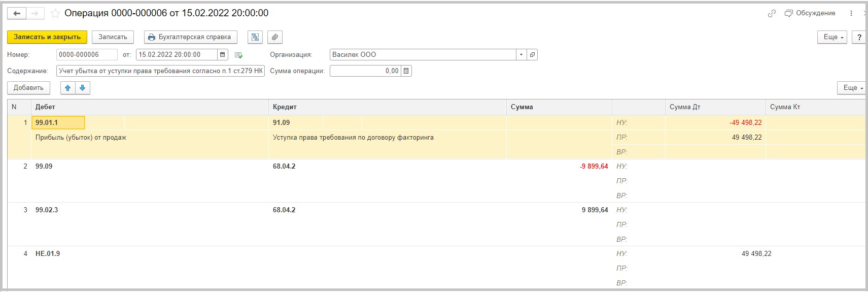Image resolution: width=868 pixels, height=292 pixels.
Task: Select credit account cell 91.09
Action: tap(295, 122)
